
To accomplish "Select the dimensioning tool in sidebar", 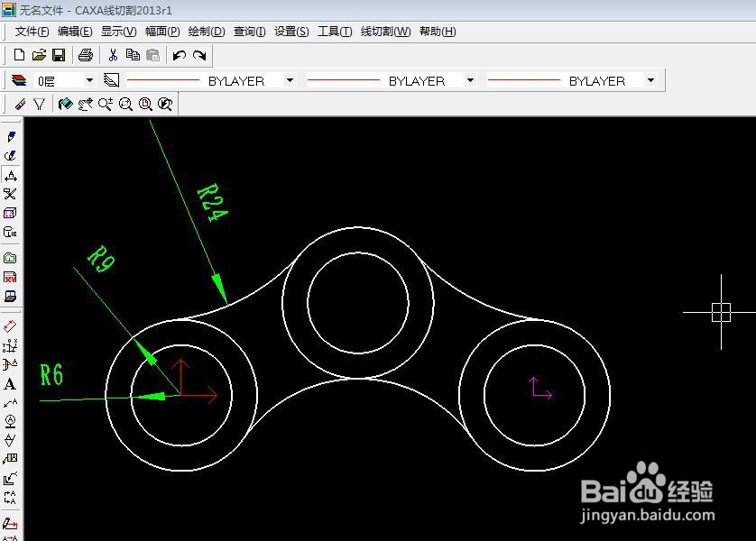I will (x=11, y=175).
